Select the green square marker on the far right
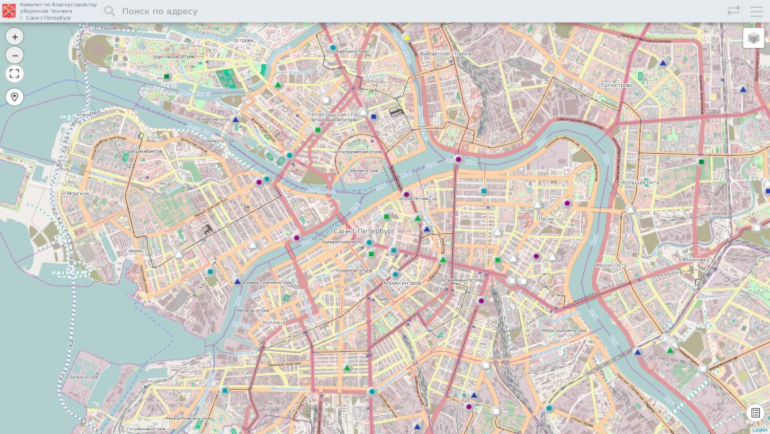The image size is (770, 434). [702, 161]
